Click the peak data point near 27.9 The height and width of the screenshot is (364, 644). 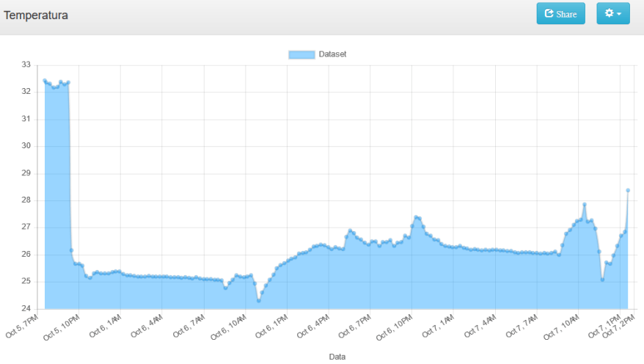pos(585,205)
